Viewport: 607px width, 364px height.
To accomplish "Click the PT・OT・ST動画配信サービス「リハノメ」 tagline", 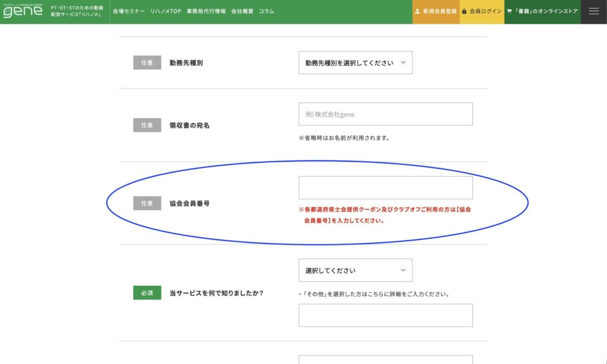I will pos(77,11).
